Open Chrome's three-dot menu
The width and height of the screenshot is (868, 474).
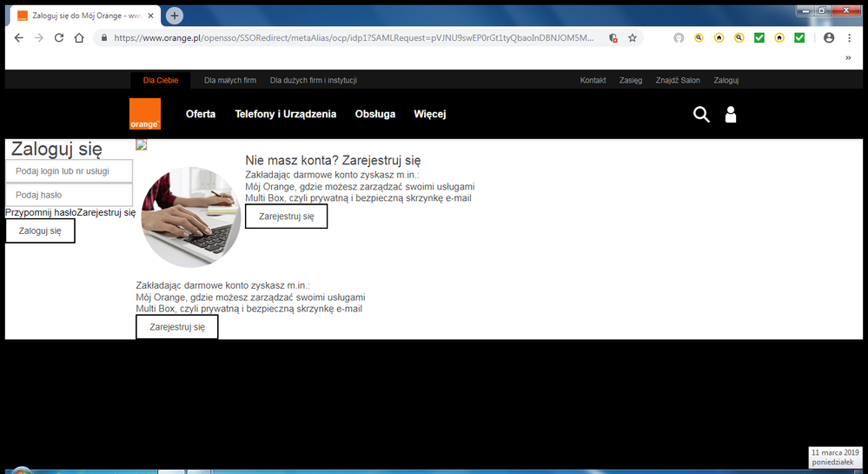[x=849, y=38]
